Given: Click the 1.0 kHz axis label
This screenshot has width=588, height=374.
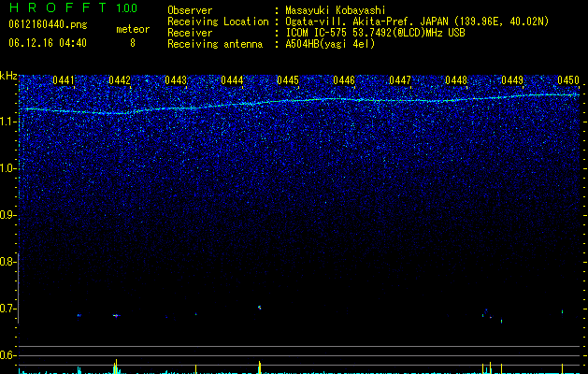Looking at the screenshot, I should click(x=7, y=168).
